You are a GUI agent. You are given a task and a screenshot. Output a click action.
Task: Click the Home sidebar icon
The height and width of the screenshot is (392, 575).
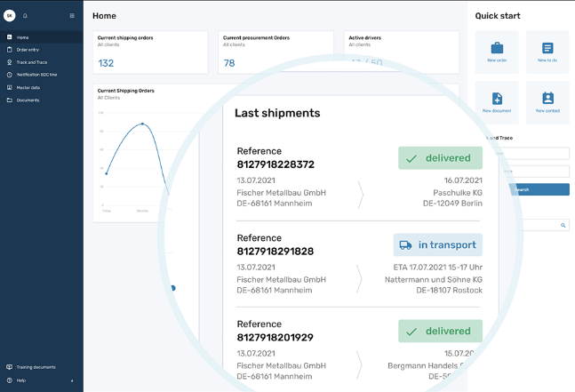10,37
